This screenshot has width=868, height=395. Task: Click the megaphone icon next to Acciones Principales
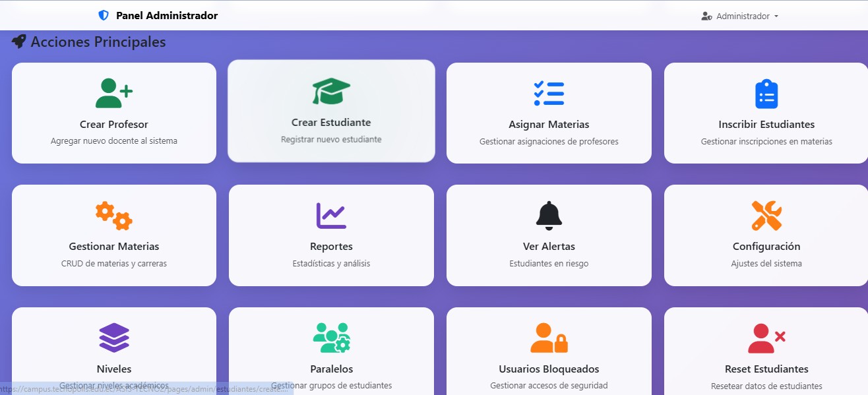click(x=18, y=41)
